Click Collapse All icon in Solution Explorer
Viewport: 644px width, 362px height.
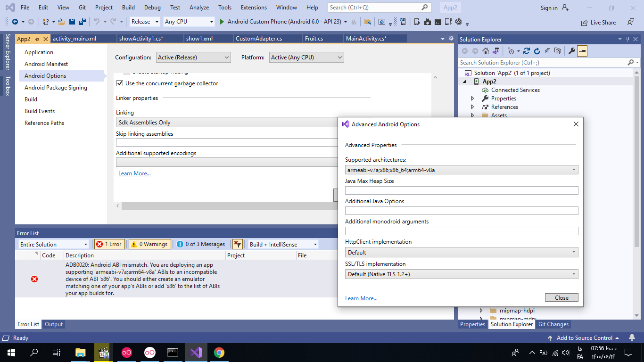(x=547, y=51)
